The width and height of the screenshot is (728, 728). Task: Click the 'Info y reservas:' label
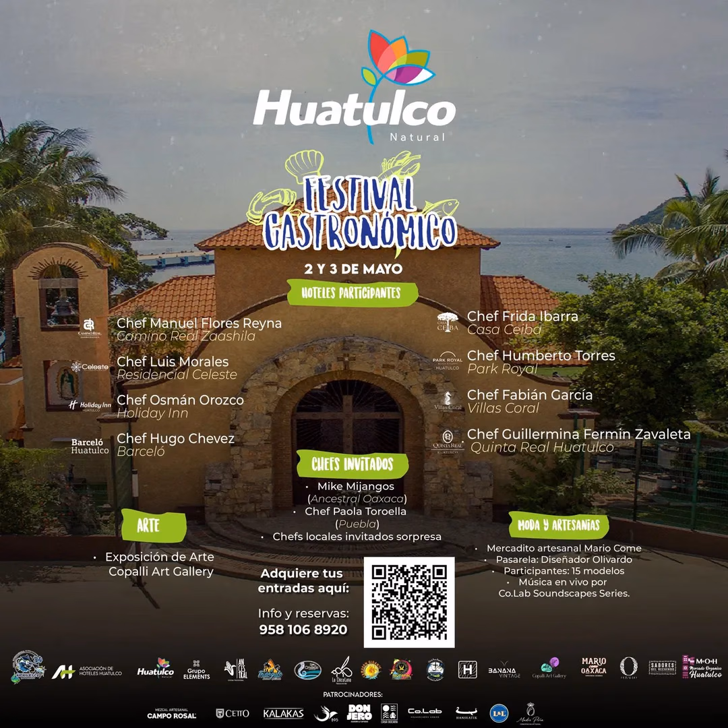coord(303,613)
